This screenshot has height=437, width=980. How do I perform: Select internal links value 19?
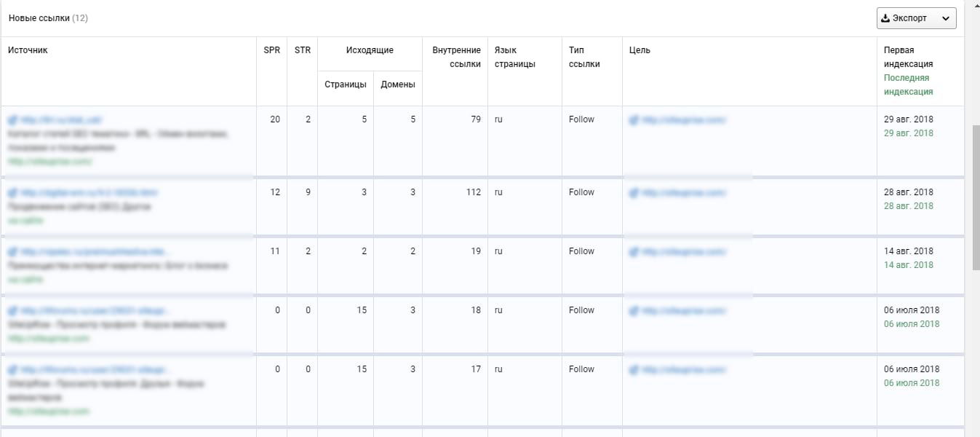[476, 251]
